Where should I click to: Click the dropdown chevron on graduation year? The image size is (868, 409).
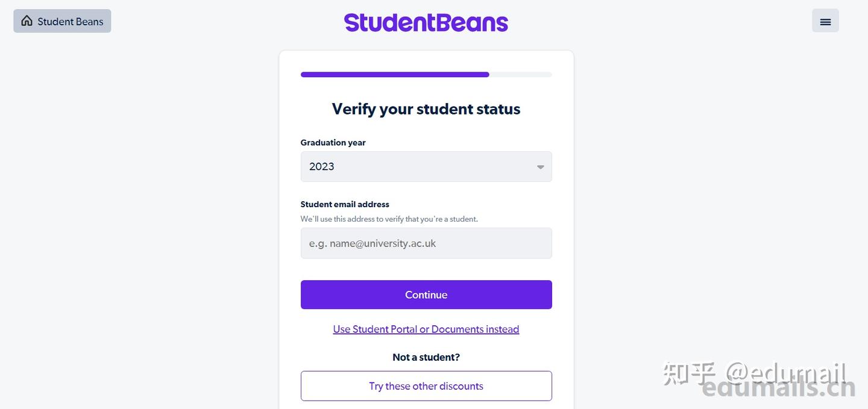click(x=539, y=166)
